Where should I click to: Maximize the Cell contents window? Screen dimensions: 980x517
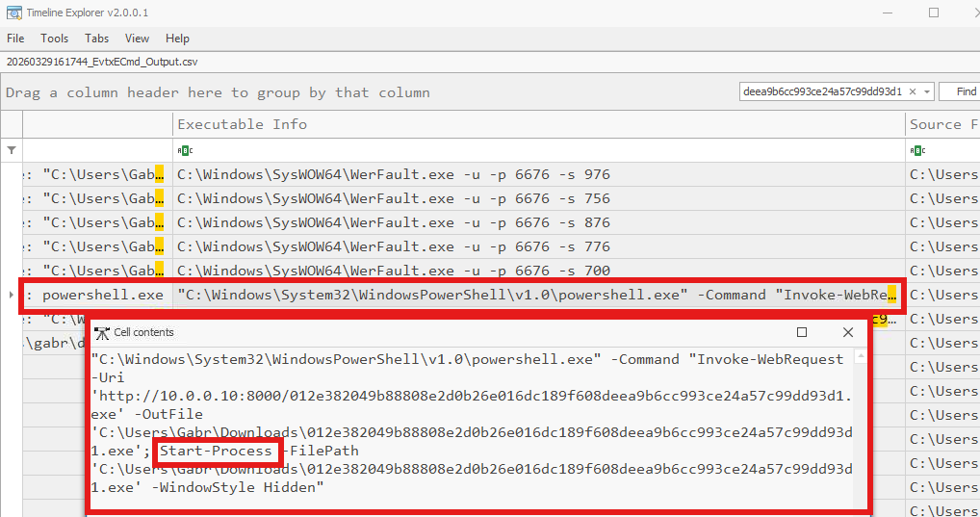click(x=802, y=332)
